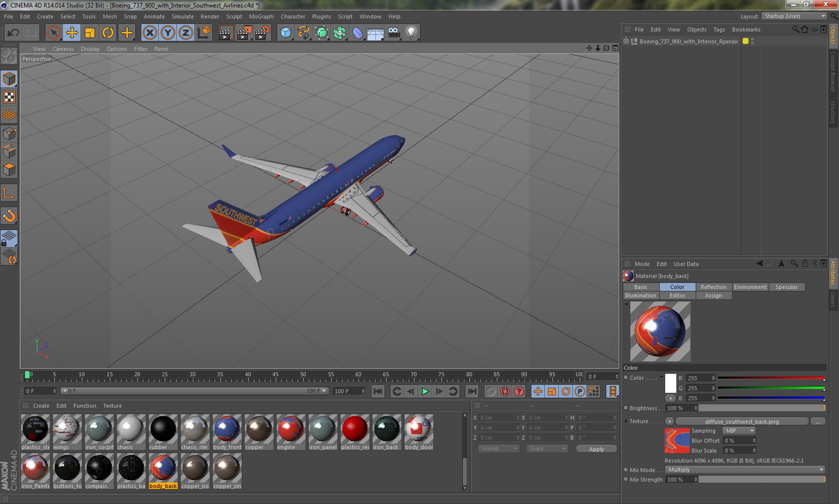Render the active view
This screenshot has height=504, width=839.
(x=226, y=33)
